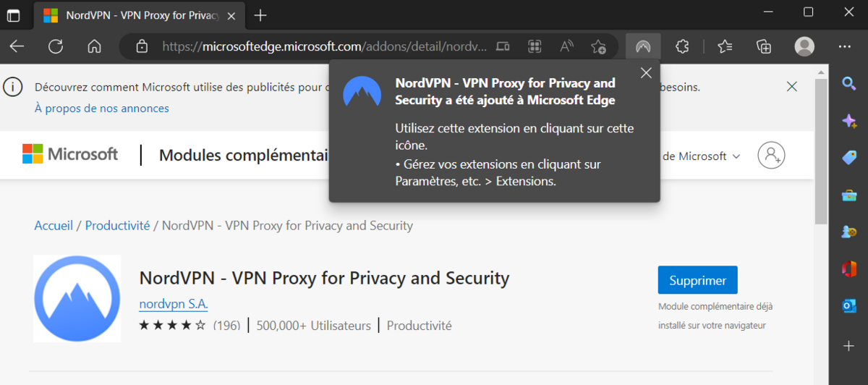The image size is (868, 385).
Task: Click the address bar URL field
Action: (324, 46)
